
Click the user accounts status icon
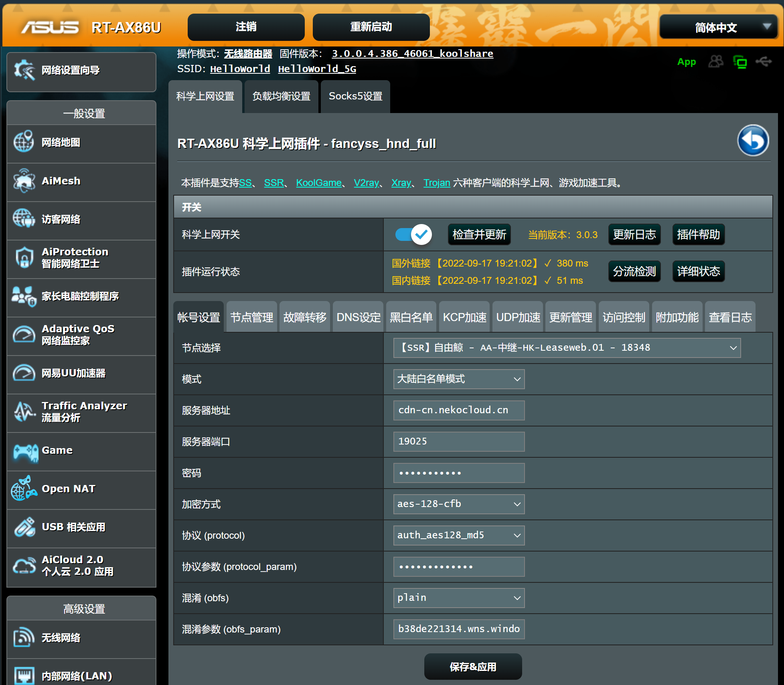[x=716, y=61]
